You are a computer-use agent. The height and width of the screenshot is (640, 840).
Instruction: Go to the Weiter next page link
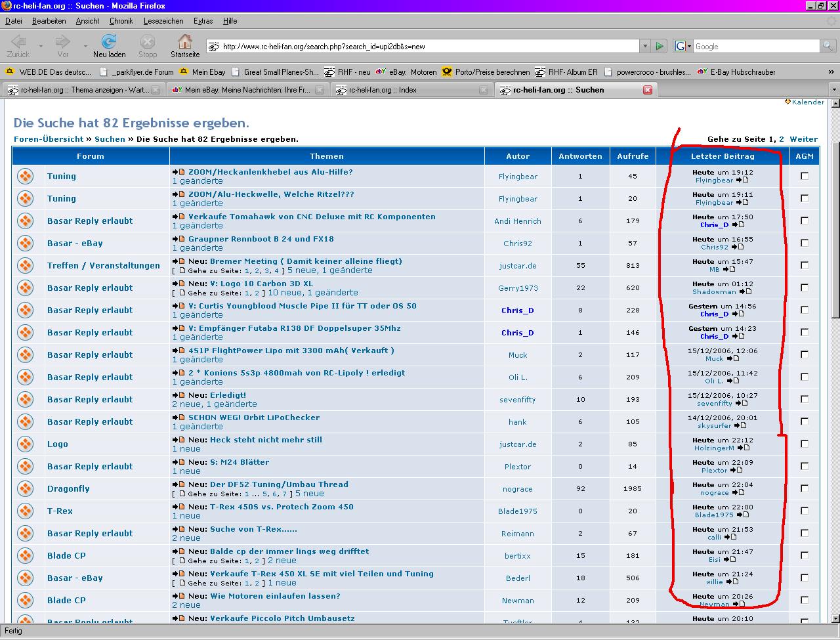click(x=803, y=139)
